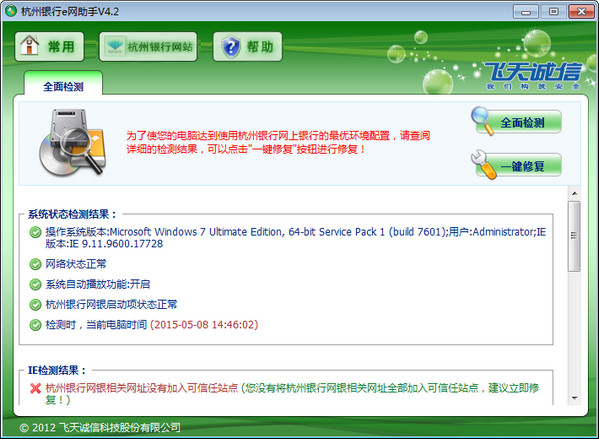Maximize the 杭州银行e网助手 window
599x439 pixels.
[x=553, y=12]
